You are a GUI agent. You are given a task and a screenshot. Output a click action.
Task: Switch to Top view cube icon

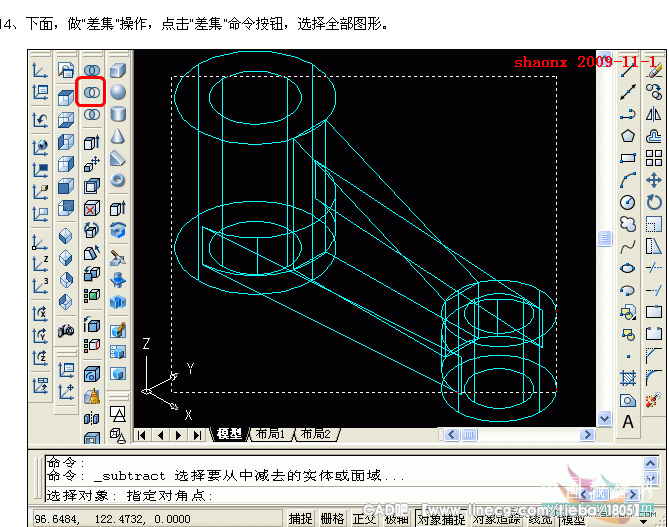click(x=66, y=98)
